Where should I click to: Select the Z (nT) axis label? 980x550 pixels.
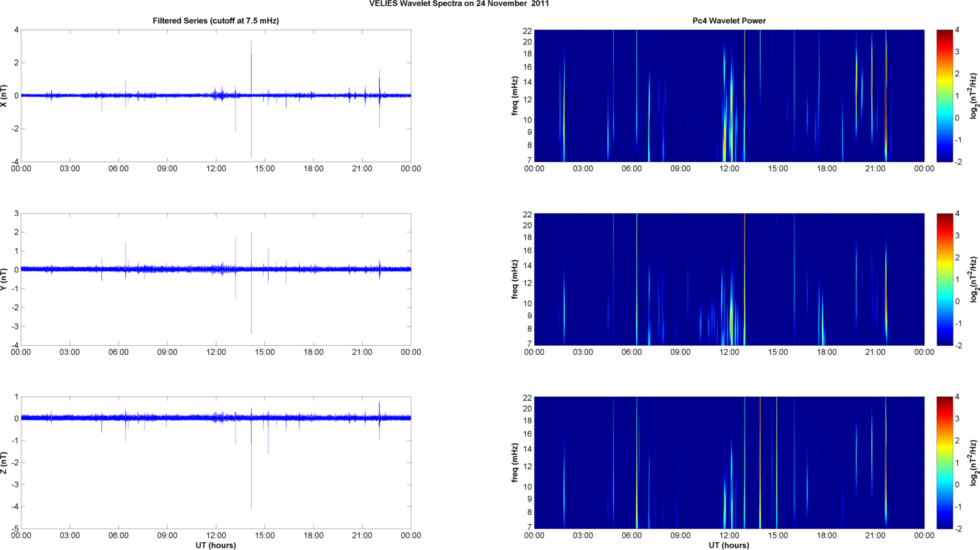(5, 463)
